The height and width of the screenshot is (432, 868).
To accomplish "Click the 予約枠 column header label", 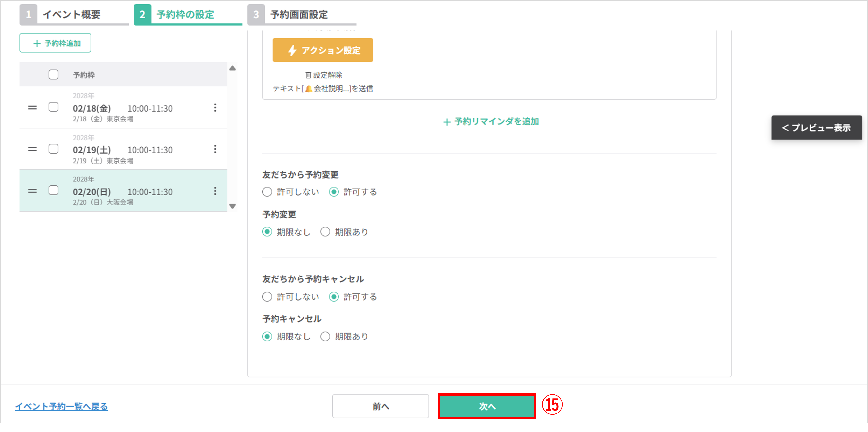I will pos(84,75).
